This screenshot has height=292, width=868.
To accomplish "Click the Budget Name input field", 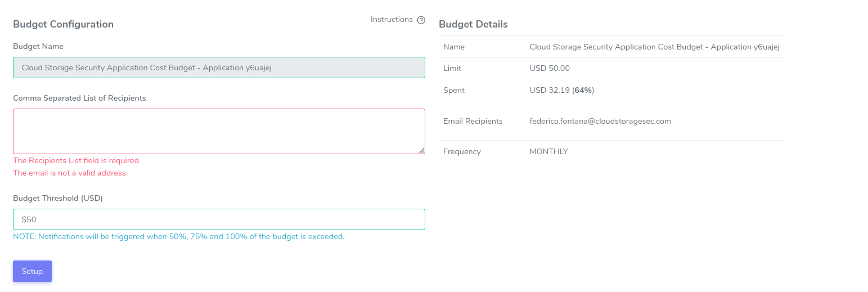I will point(219,68).
